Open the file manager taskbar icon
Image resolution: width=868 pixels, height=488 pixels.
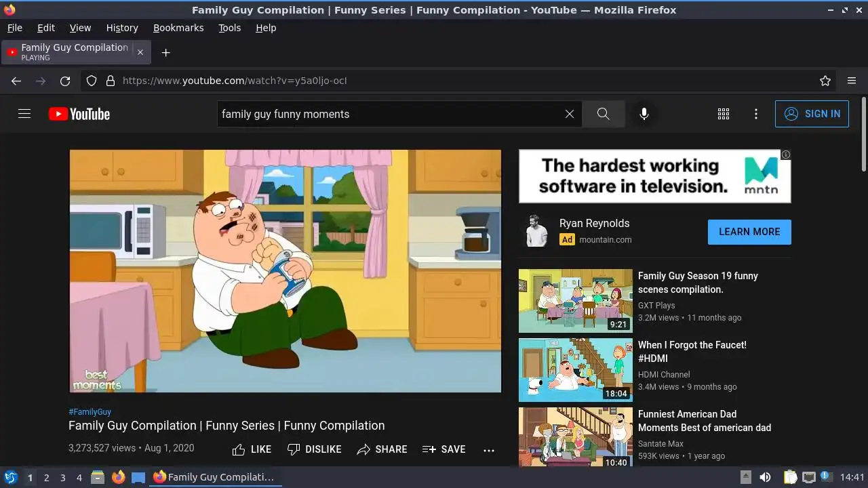[98, 477]
